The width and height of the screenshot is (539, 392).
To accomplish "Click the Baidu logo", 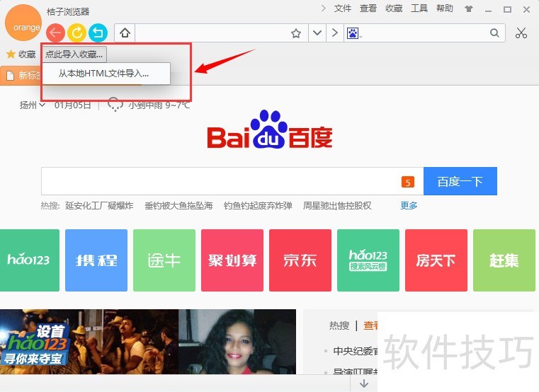I will (x=270, y=130).
